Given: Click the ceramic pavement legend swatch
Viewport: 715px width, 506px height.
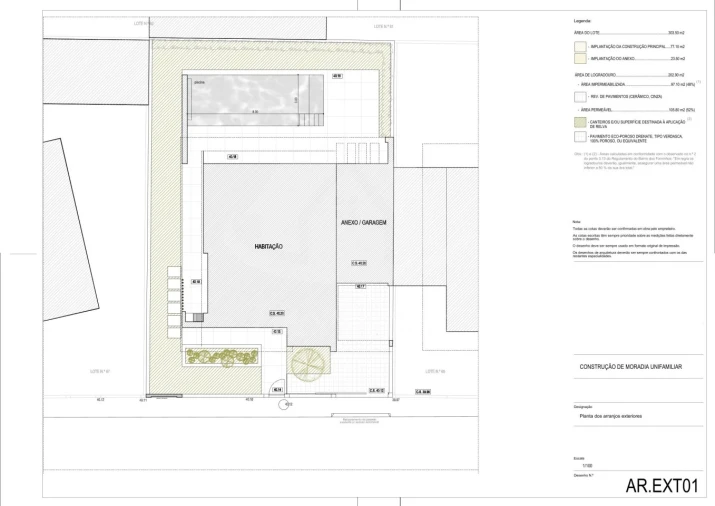Looking at the screenshot, I should coord(580,96).
